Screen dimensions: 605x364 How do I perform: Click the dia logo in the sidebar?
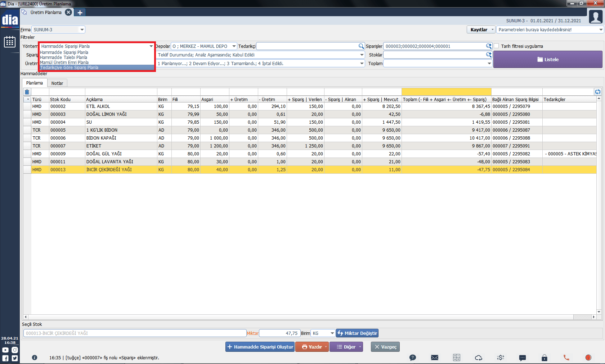coord(10,20)
